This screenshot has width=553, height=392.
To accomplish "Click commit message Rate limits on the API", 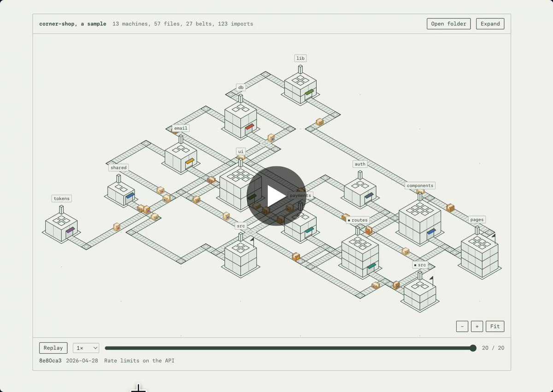I will point(139,361).
